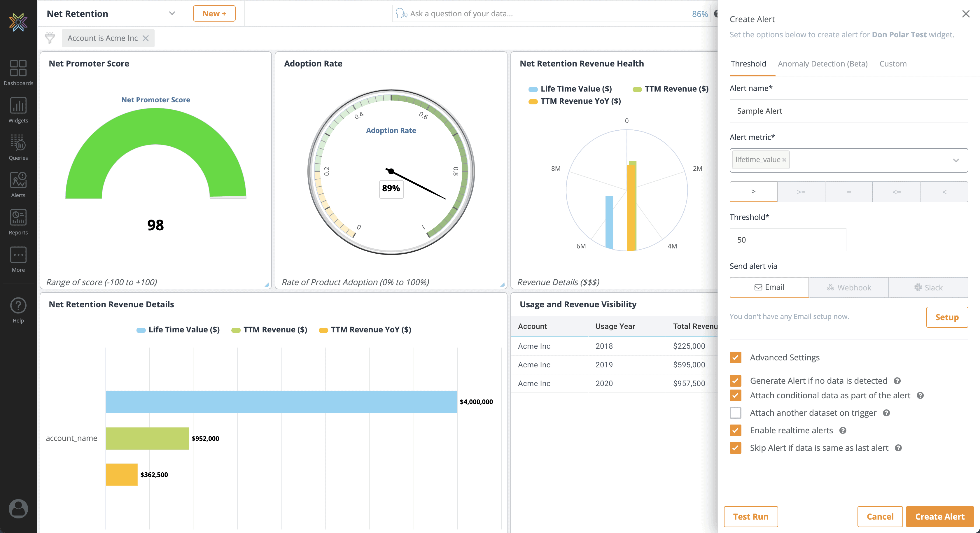This screenshot has width=980, height=533.
Task: Switch to the Threshold tab
Action: point(748,64)
